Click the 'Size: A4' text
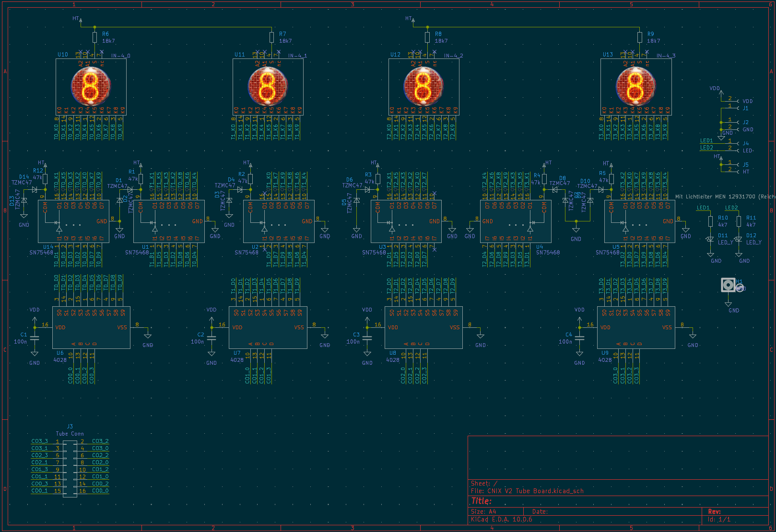 coord(483,511)
